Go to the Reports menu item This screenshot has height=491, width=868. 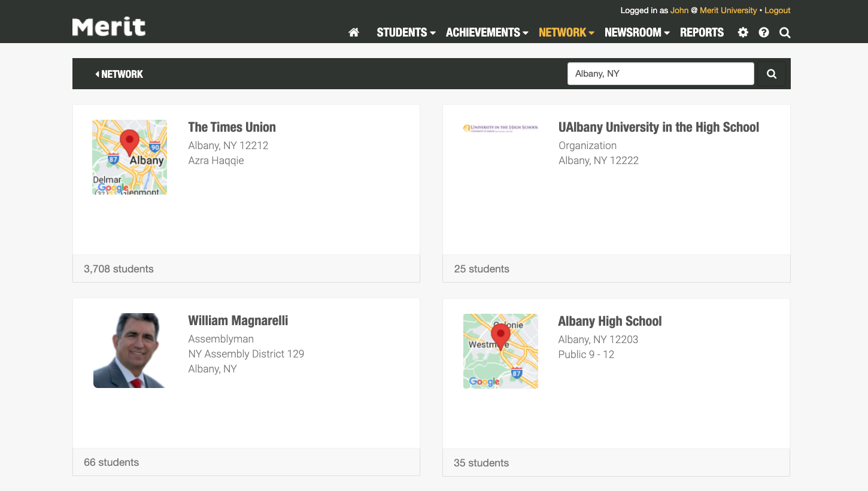702,32
